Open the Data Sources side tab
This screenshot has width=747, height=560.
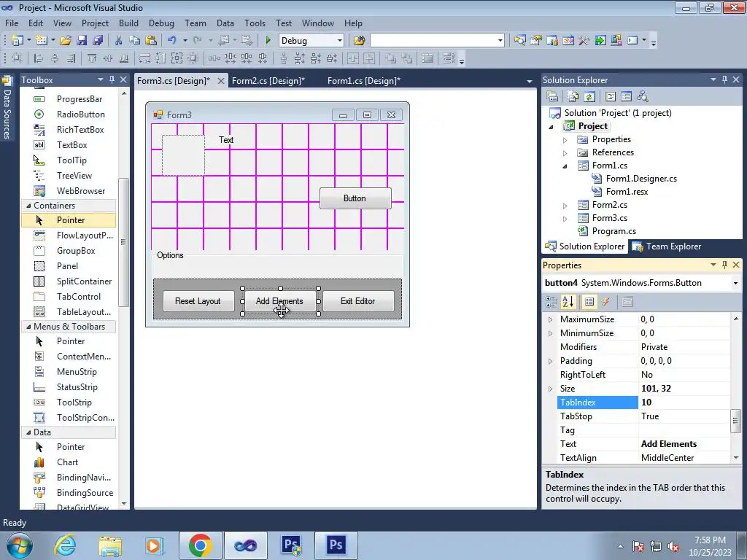(x=7, y=109)
